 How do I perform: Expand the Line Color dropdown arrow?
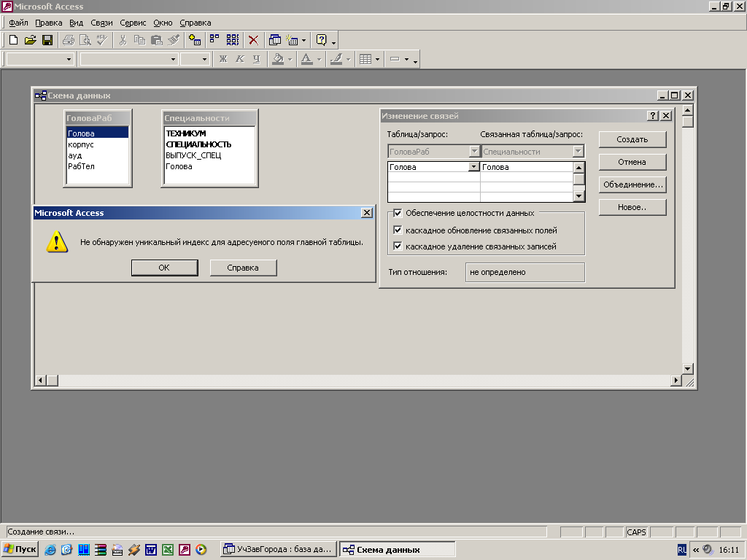[x=348, y=59]
